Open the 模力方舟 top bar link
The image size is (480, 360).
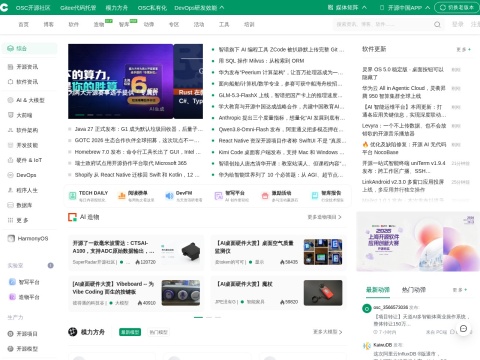point(117,7)
